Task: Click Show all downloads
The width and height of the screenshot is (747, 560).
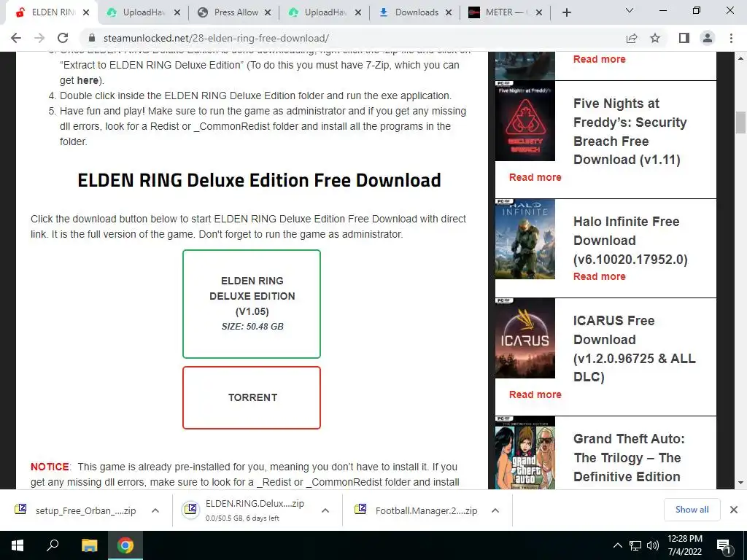Action: coord(692,510)
